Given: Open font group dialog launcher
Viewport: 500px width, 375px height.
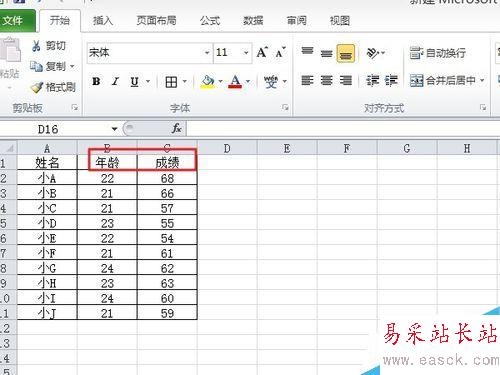Looking at the screenshot, I should [285, 107].
